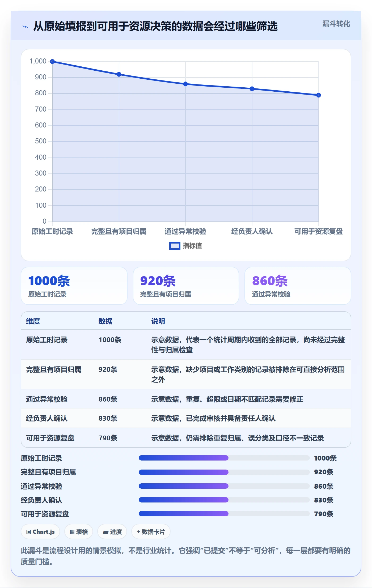Select the 完整且有项目归属 cell in the table
The image size is (372, 588).
tap(54, 369)
